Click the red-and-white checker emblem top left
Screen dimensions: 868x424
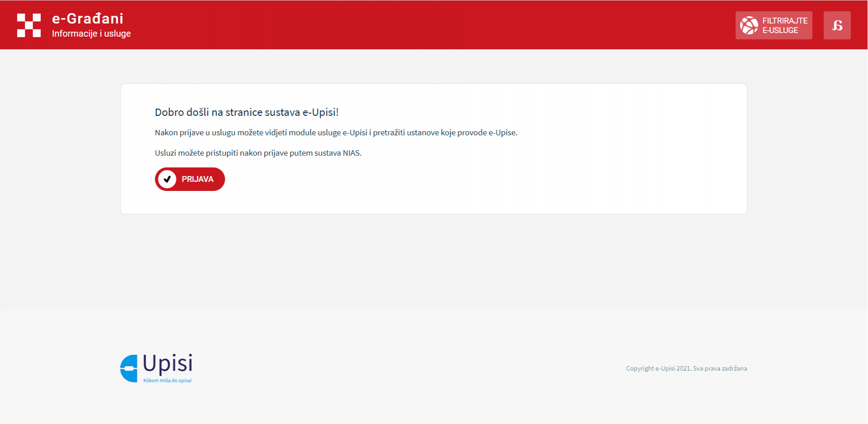pos(28,25)
